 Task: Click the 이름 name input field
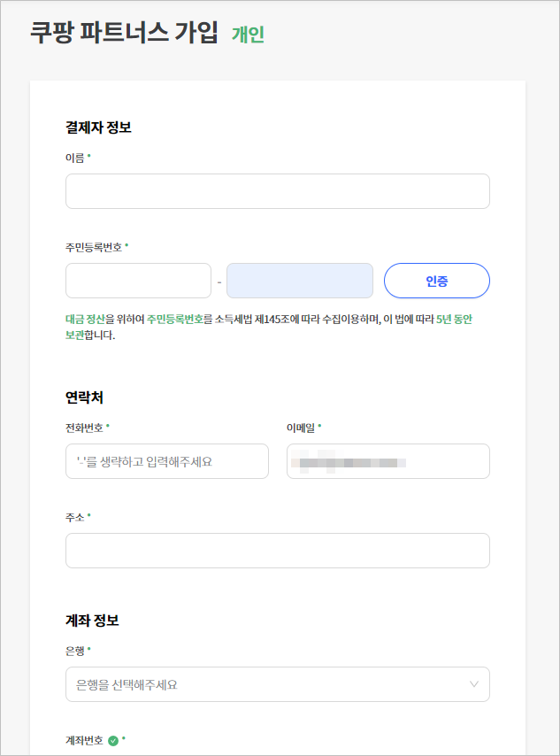click(x=278, y=191)
